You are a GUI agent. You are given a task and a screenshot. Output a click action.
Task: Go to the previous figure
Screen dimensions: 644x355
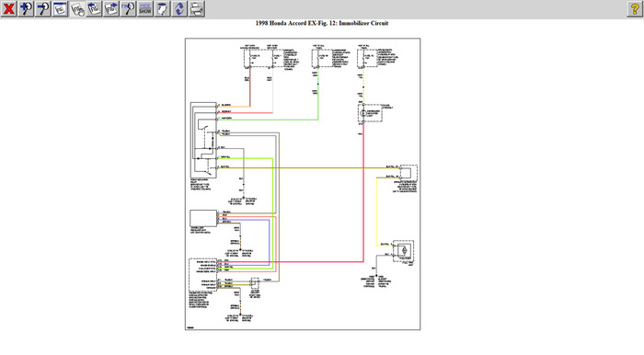(94, 8)
